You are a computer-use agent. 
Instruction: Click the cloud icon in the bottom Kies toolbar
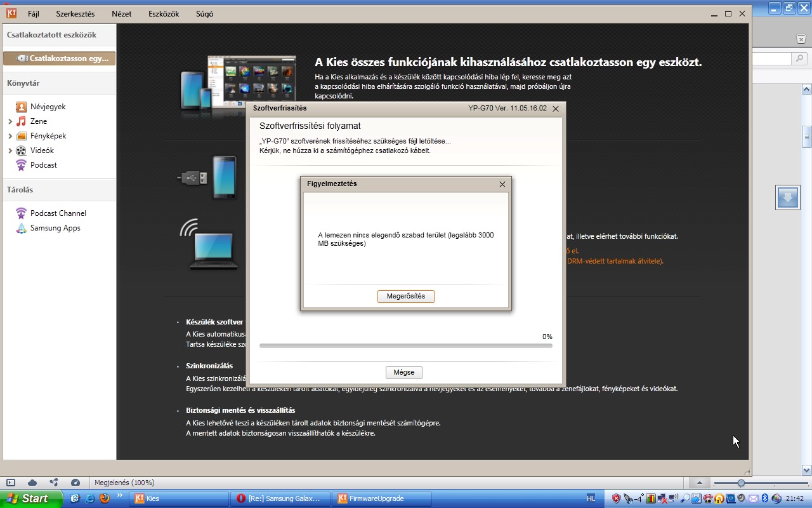(x=32, y=483)
